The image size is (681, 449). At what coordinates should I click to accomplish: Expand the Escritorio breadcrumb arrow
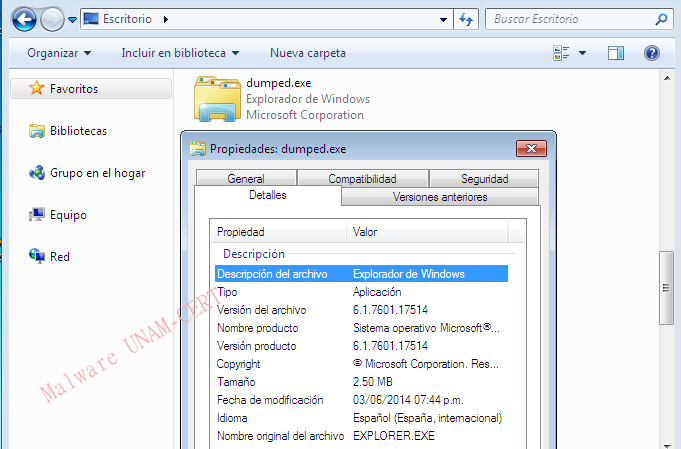[x=165, y=19]
